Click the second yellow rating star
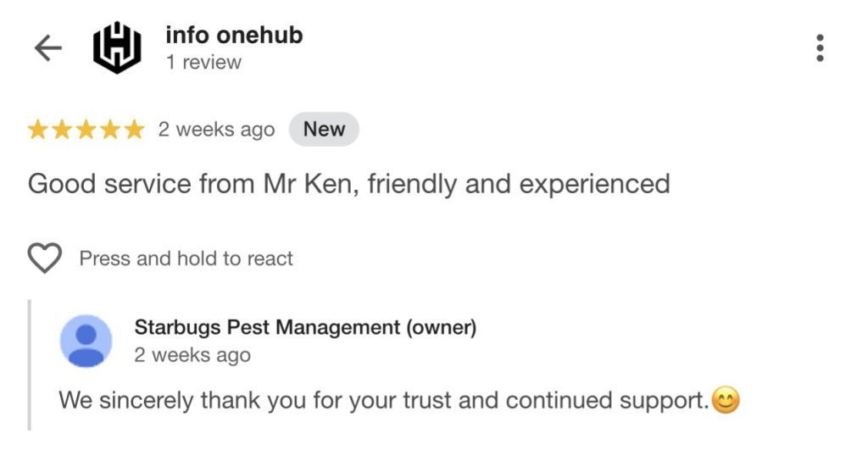The image size is (868, 450). 62,130
